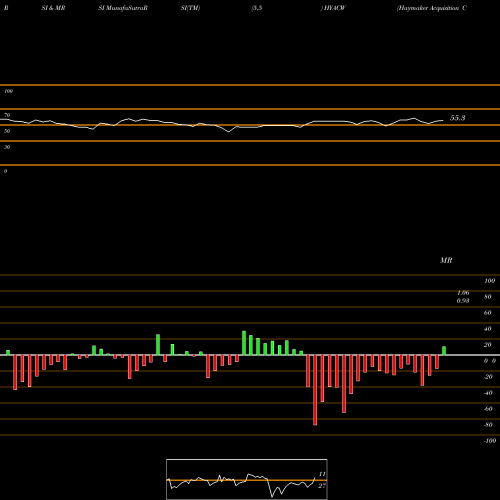Click the MR axis label -80
The image size is (500, 500).
point(488,425)
